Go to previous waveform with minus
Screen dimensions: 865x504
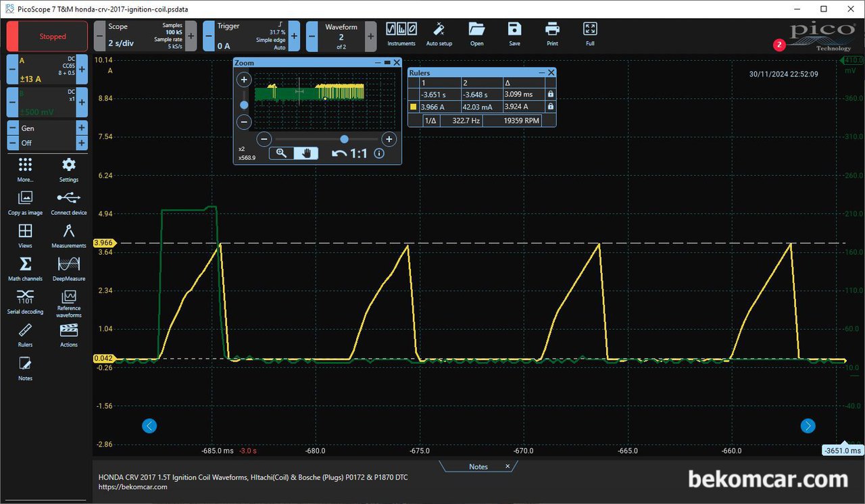312,36
